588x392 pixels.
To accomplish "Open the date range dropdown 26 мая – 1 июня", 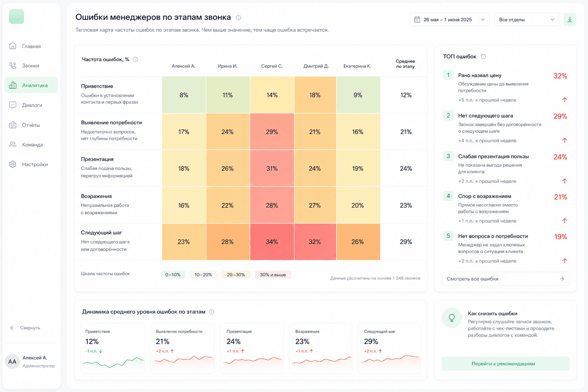I will click(x=449, y=20).
